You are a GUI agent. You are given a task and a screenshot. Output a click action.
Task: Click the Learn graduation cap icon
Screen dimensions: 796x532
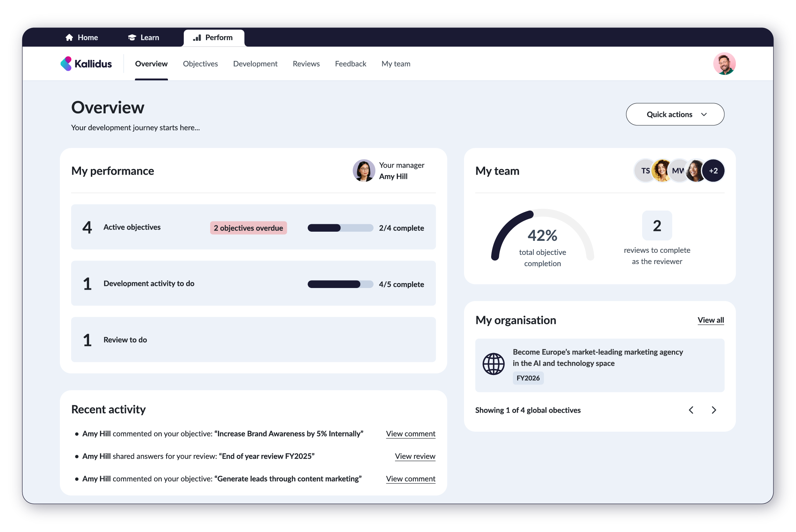click(x=132, y=37)
